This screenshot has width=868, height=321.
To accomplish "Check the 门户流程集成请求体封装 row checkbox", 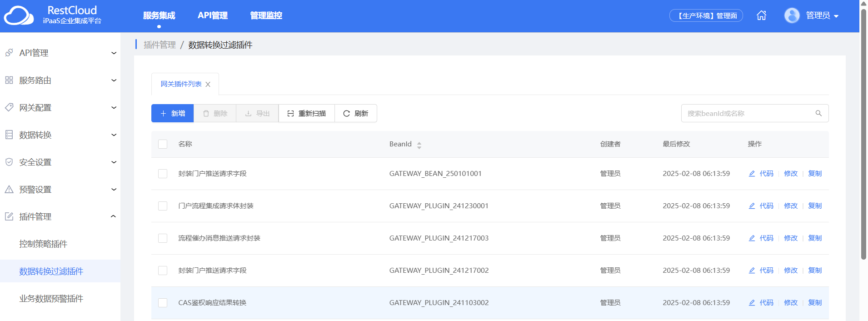I will [x=163, y=206].
